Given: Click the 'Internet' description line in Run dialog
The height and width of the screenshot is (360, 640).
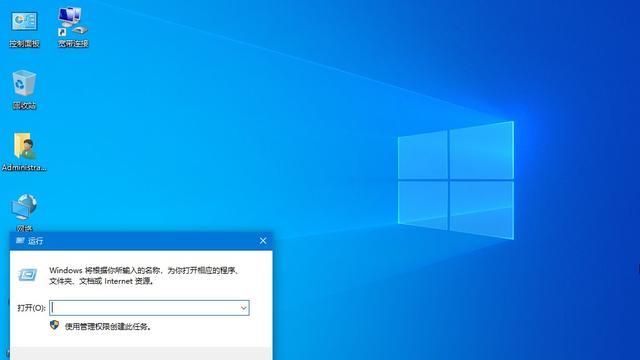Looking at the screenshot, I should point(101,281).
